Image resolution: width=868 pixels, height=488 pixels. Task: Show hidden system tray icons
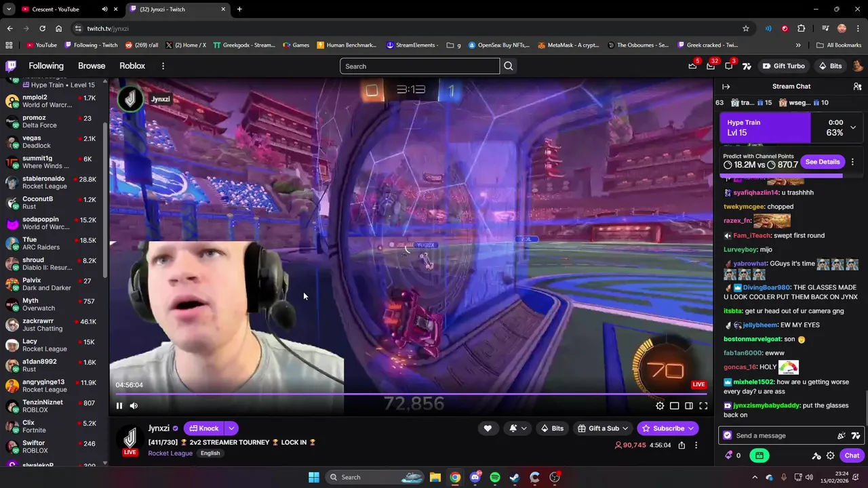click(x=755, y=477)
